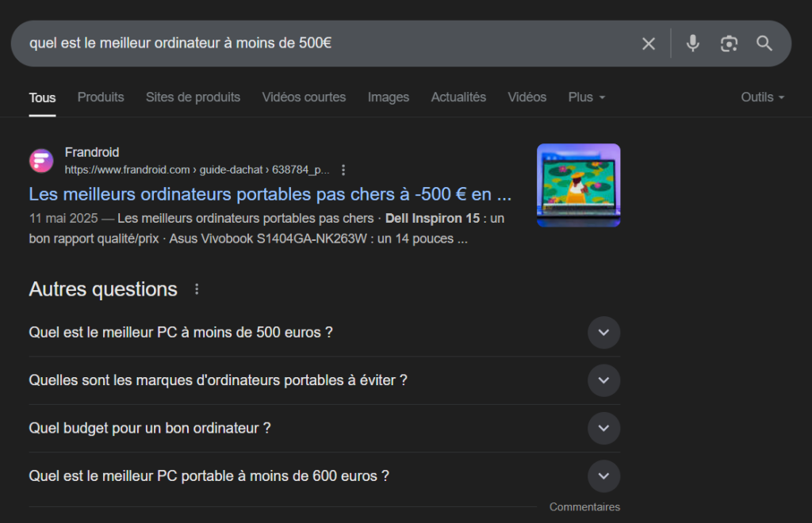Open the Plus dropdown menu
The height and width of the screenshot is (523, 812).
[585, 97]
